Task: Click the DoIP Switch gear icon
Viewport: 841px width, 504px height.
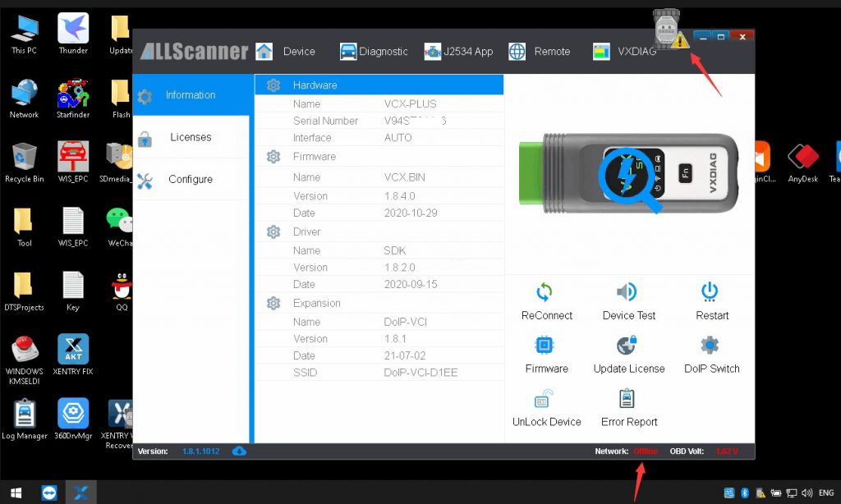Action: (x=710, y=345)
